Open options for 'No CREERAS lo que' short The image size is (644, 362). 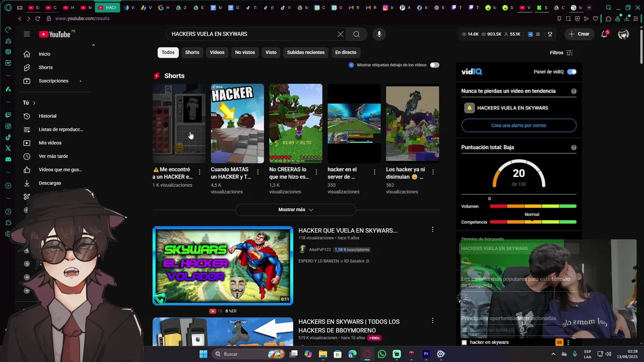(x=316, y=172)
